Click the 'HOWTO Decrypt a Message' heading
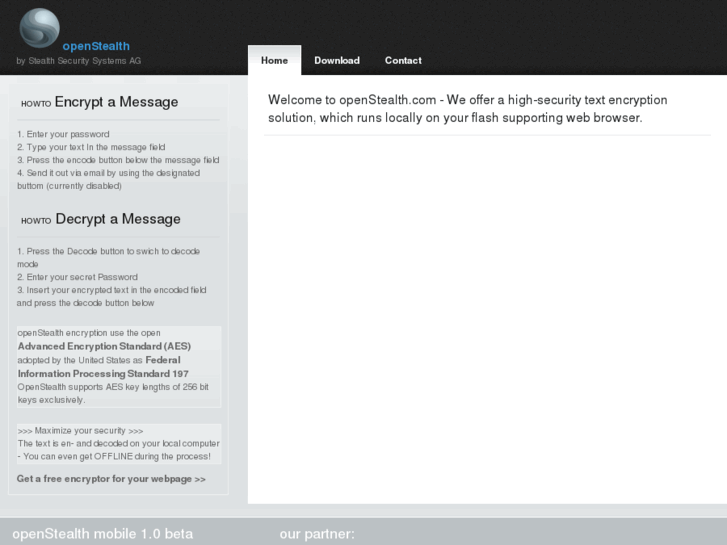 coord(101,219)
